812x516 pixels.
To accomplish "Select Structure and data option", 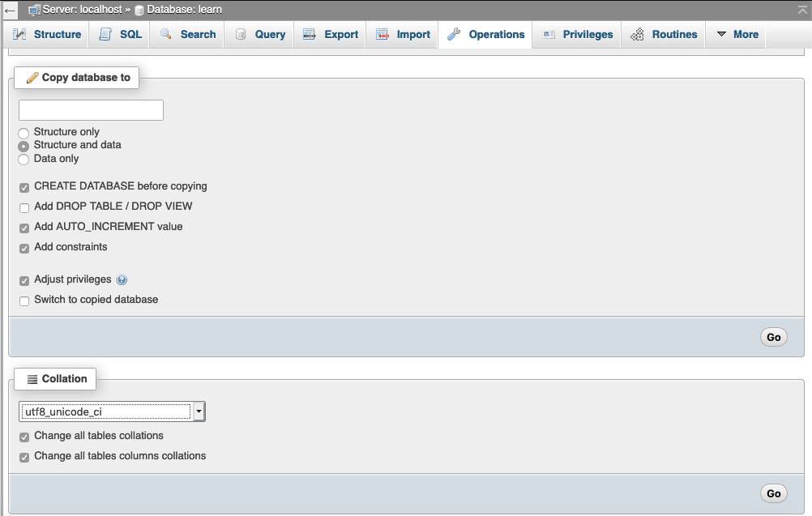I will click(x=24, y=147).
